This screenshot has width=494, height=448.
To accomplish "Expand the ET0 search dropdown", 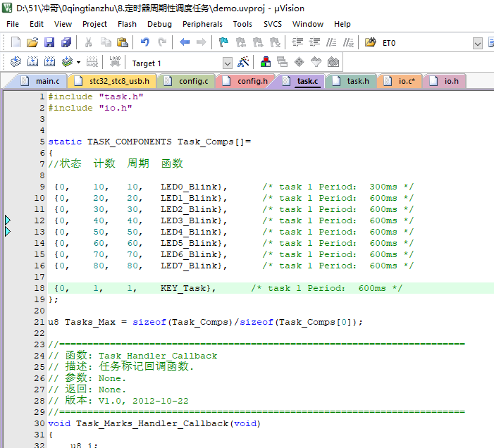I will (478, 43).
